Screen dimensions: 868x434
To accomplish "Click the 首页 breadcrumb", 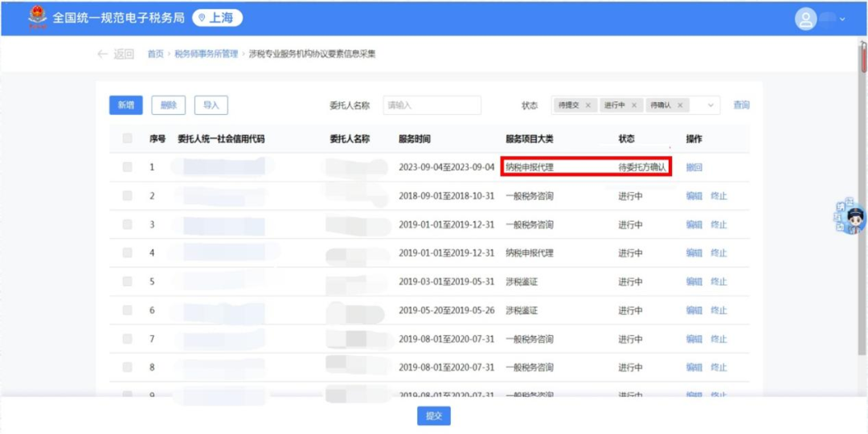I will click(x=156, y=54).
